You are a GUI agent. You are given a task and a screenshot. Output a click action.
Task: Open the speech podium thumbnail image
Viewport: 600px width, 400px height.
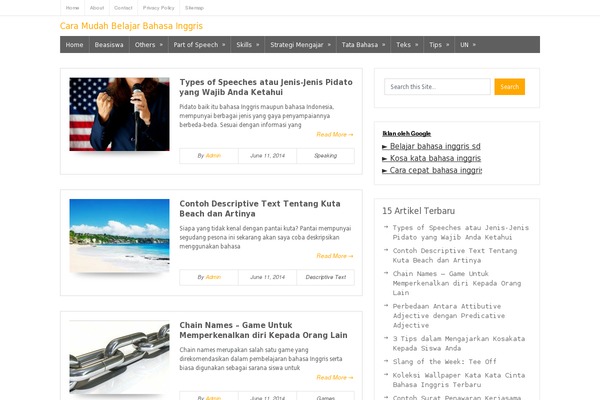pos(119,114)
